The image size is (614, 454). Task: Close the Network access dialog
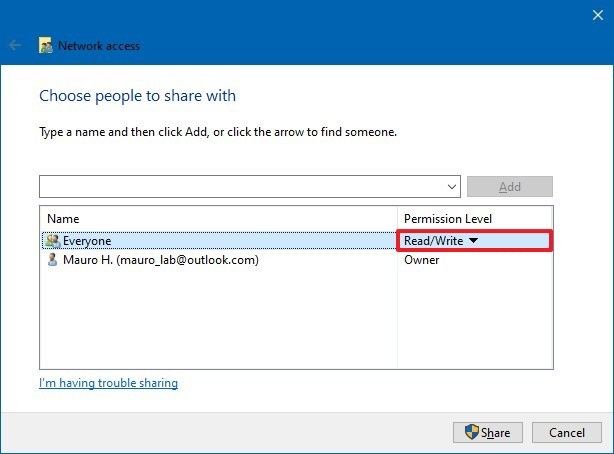(x=598, y=15)
